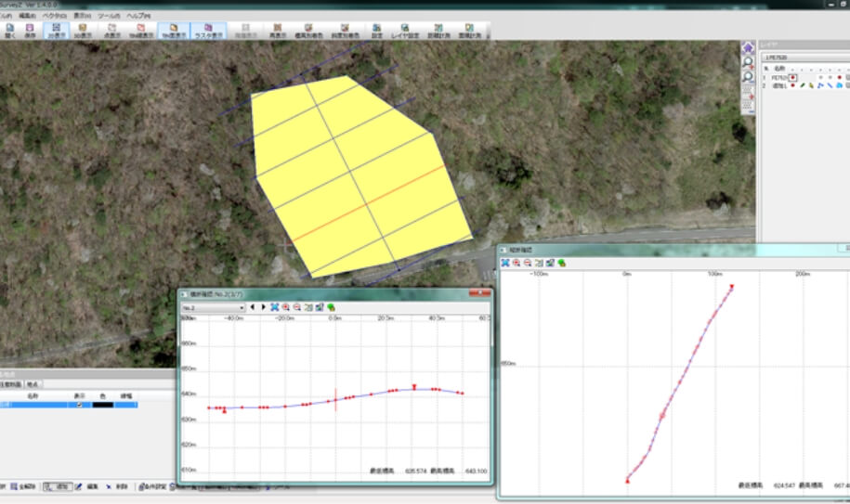The height and width of the screenshot is (504, 850).
Task: Toggle the raster display toolbar button
Action: coord(209,31)
